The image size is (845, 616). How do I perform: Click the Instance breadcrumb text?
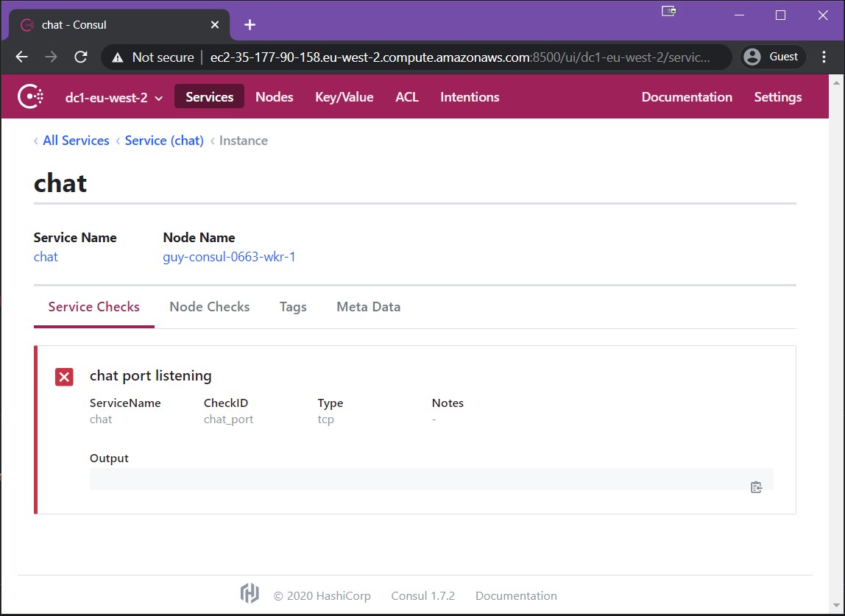click(243, 141)
